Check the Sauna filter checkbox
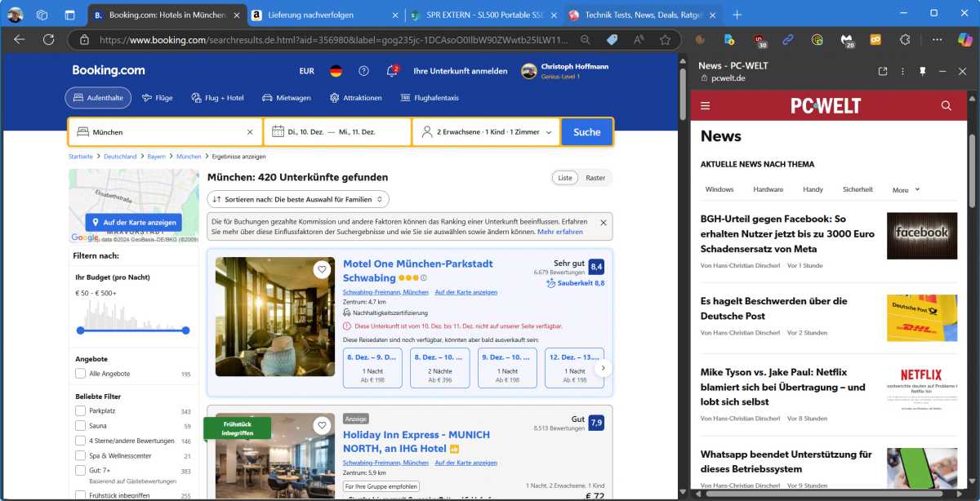The width and height of the screenshot is (980, 501). [x=80, y=426]
